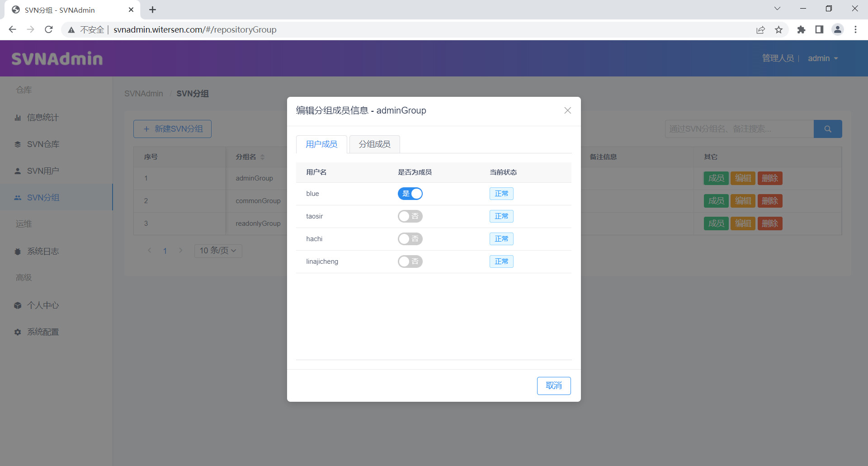This screenshot has height=466, width=868.
Task: Select page 1 in pagination
Action: [x=165, y=251]
